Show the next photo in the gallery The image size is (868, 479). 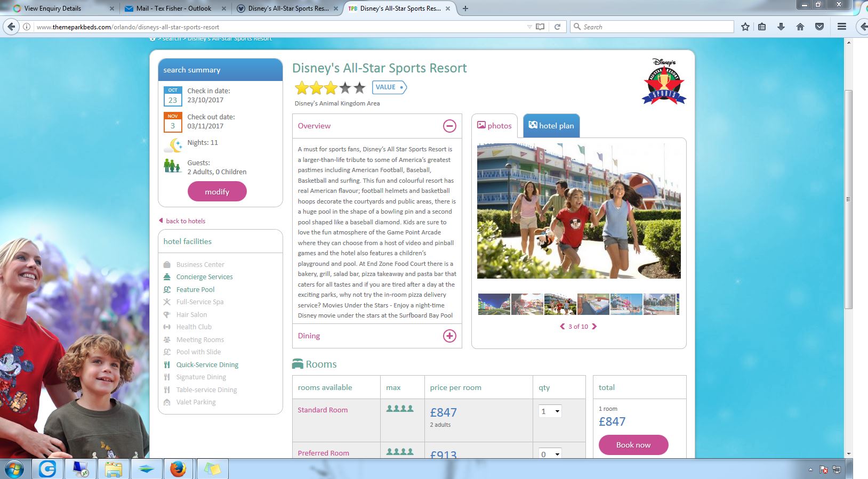click(594, 327)
